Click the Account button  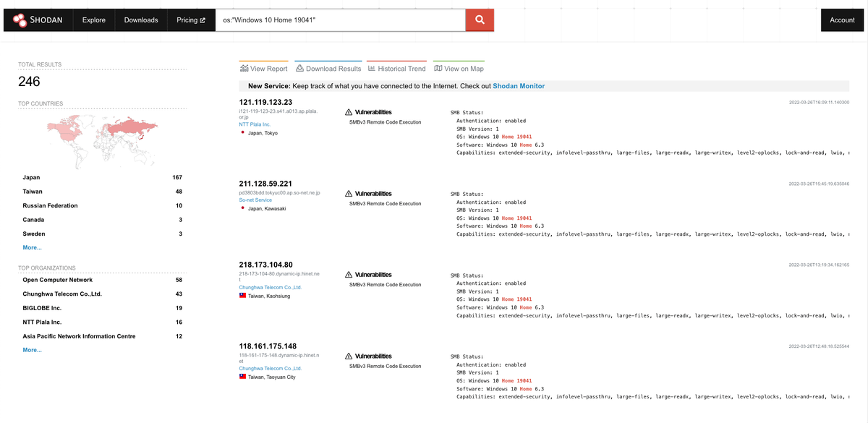click(x=842, y=20)
